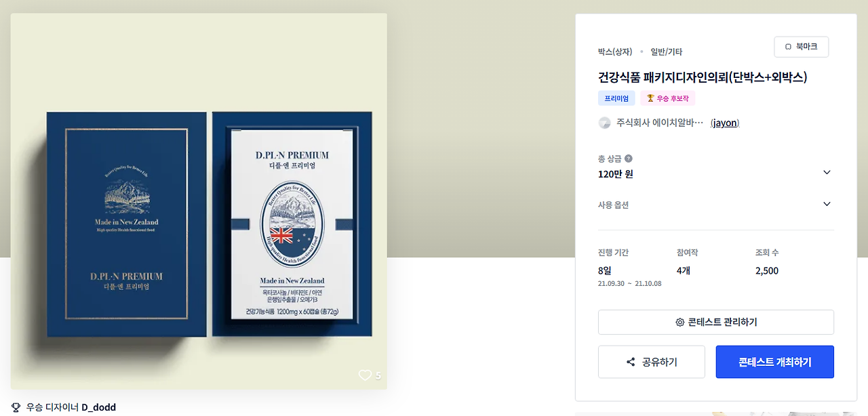Open the package design preview image
Viewport: 868px width, 416px height.
tap(199, 201)
